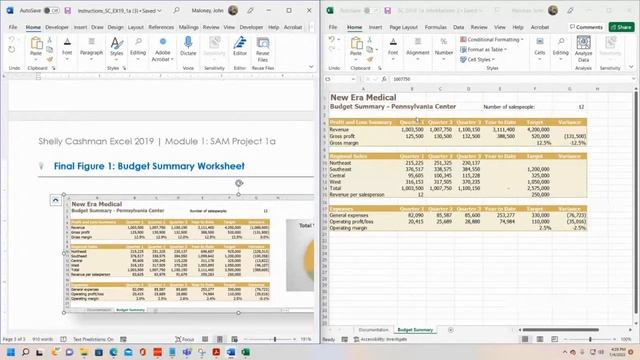
Task: Click the Comments button in Excel
Action: click(x=586, y=27)
